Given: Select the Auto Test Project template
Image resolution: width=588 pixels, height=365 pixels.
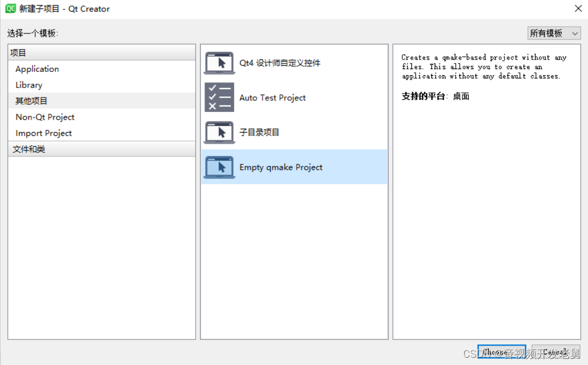Looking at the screenshot, I should [273, 98].
